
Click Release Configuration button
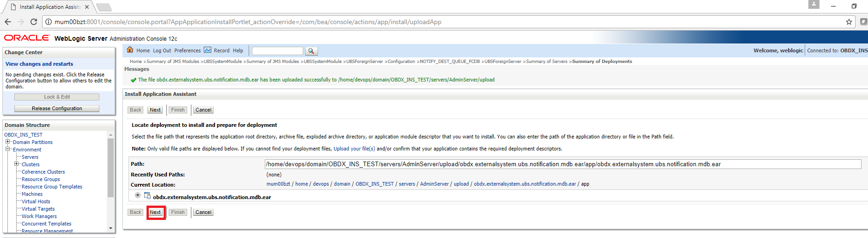[57, 108]
